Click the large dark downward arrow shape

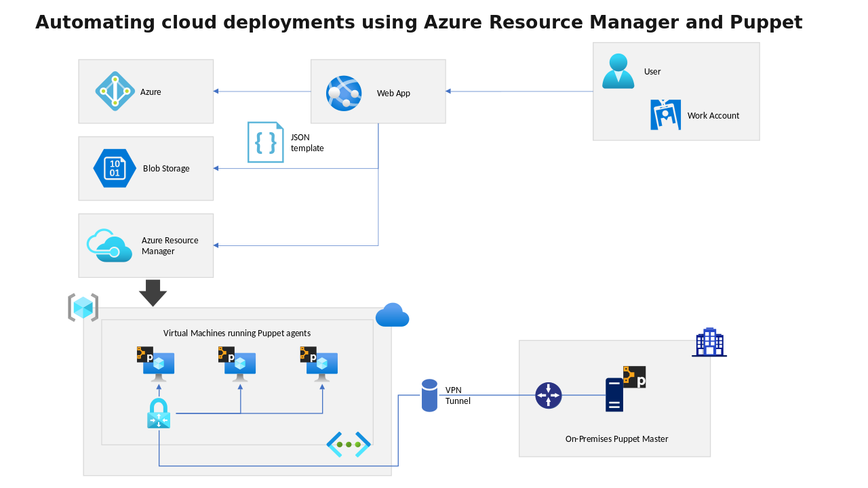153,293
